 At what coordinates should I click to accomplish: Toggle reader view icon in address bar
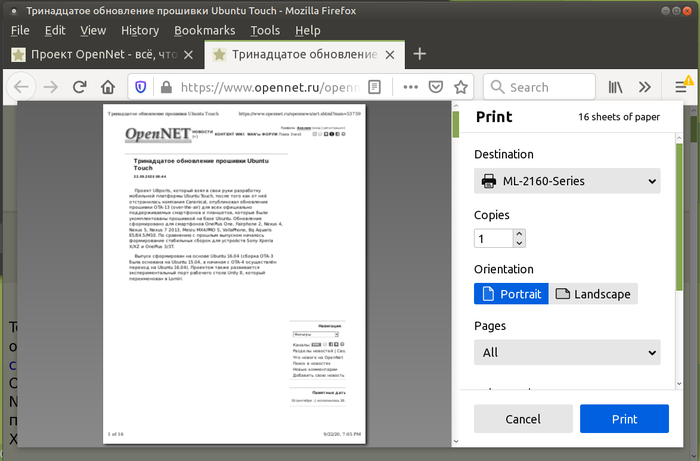(x=375, y=87)
